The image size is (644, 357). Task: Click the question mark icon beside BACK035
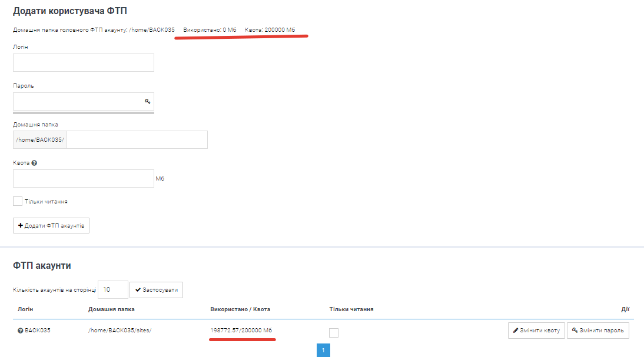point(20,331)
